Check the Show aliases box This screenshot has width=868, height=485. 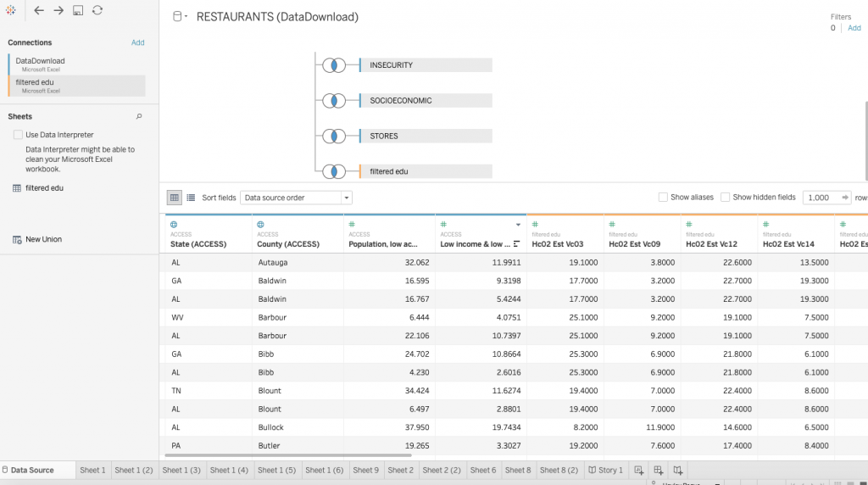[x=663, y=198]
